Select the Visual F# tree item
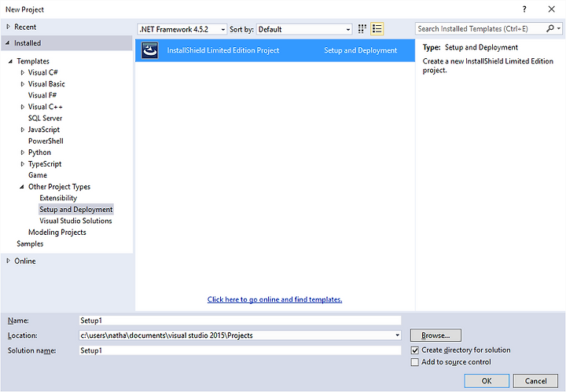 point(42,95)
